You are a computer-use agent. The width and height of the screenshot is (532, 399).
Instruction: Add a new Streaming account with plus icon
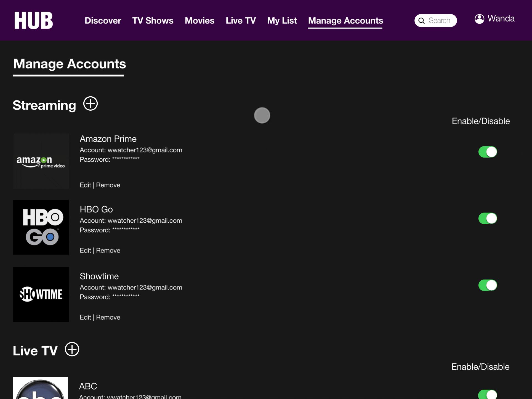pos(91,103)
